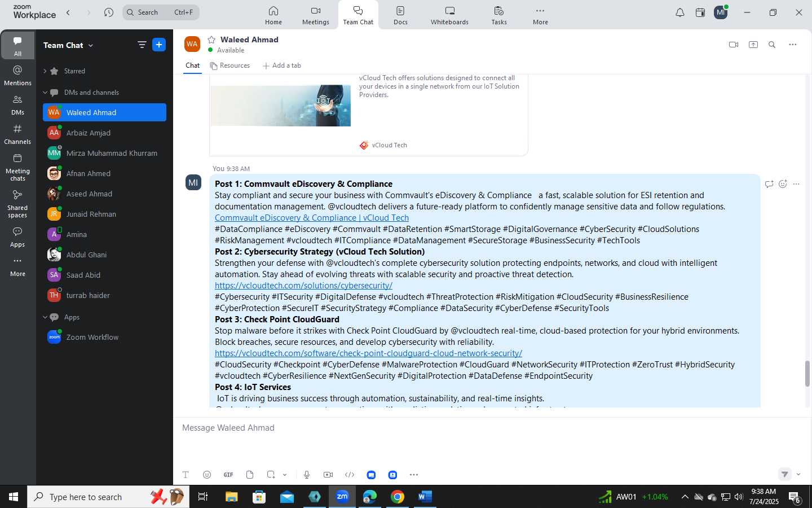Open Shared spaces in the sidebar
The image size is (812, 508).
click(x=17, y=204)
